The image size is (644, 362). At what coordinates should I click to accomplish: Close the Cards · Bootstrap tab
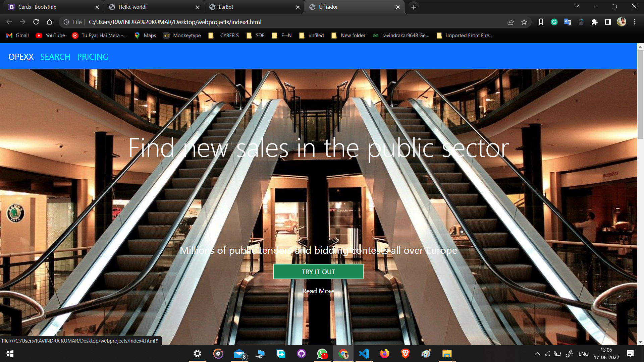[97, 7]
